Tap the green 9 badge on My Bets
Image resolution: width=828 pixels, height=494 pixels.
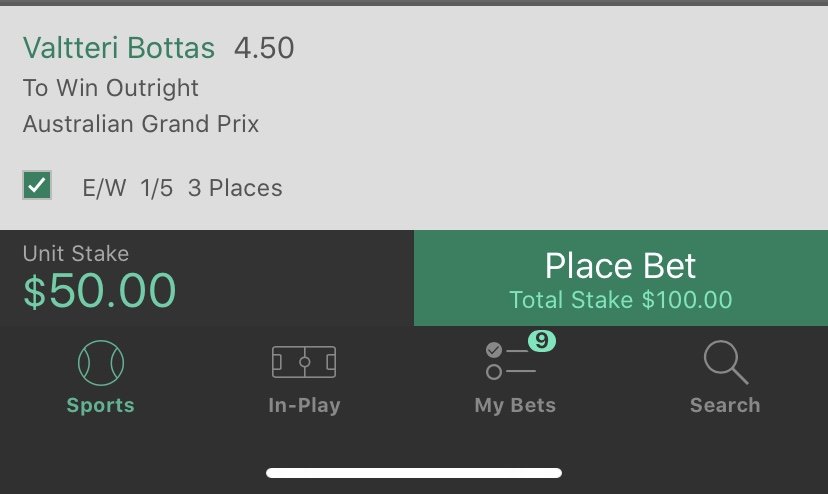(x=542, y=341)
